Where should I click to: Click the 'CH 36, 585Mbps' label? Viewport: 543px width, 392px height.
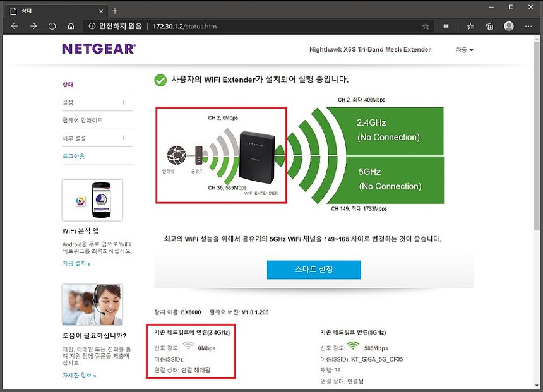(x=227, y=187)
